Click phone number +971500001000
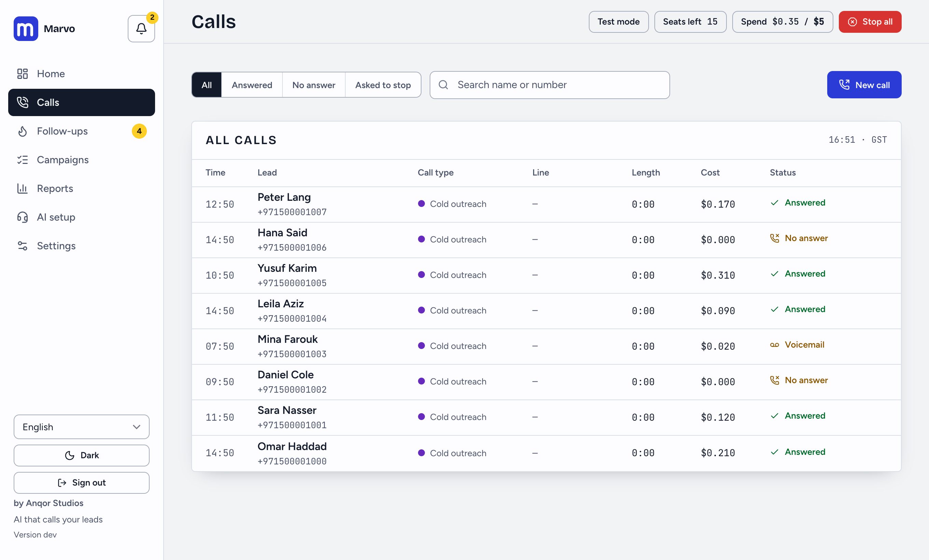929x560 pixels. point(292,461)
